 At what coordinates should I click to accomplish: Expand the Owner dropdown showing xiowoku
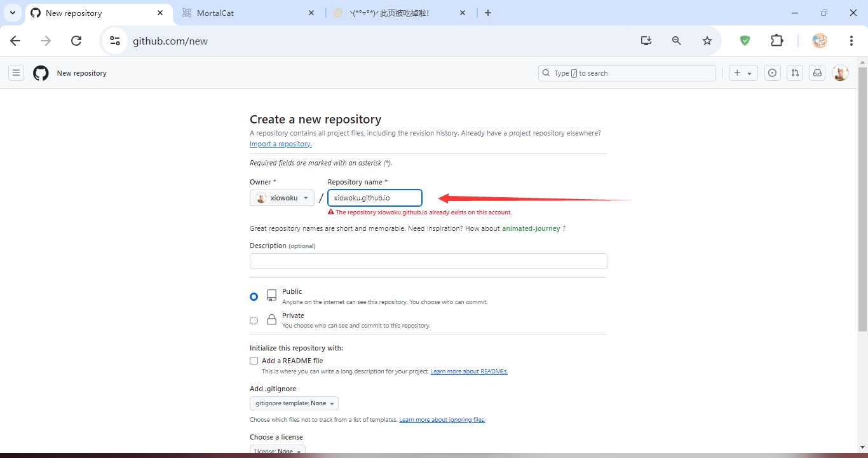click(282, 198)
